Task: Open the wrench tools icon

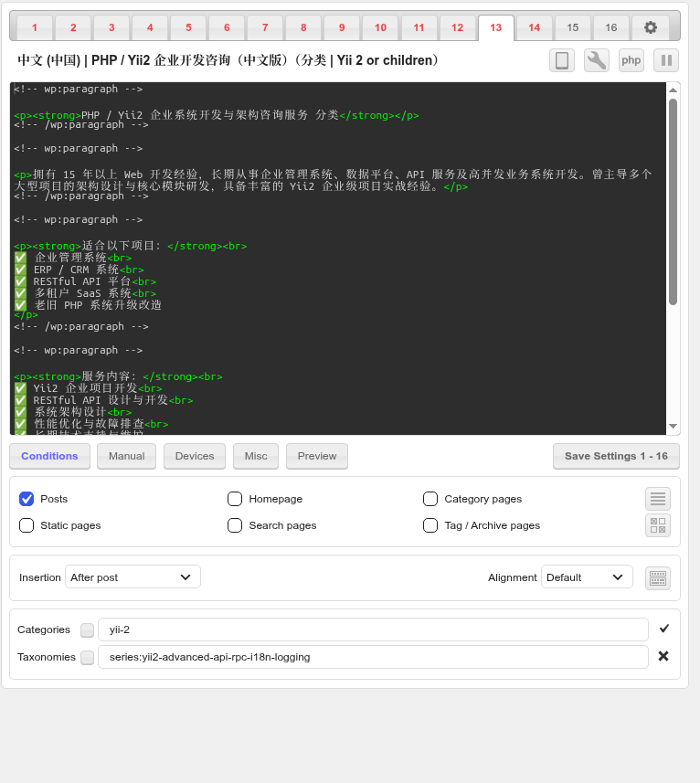Action: click(597, 60)
